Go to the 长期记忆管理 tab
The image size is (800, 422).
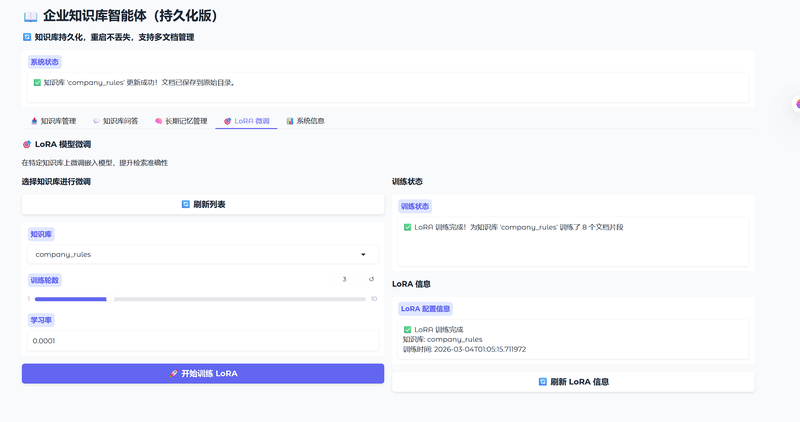click(180, 121)
